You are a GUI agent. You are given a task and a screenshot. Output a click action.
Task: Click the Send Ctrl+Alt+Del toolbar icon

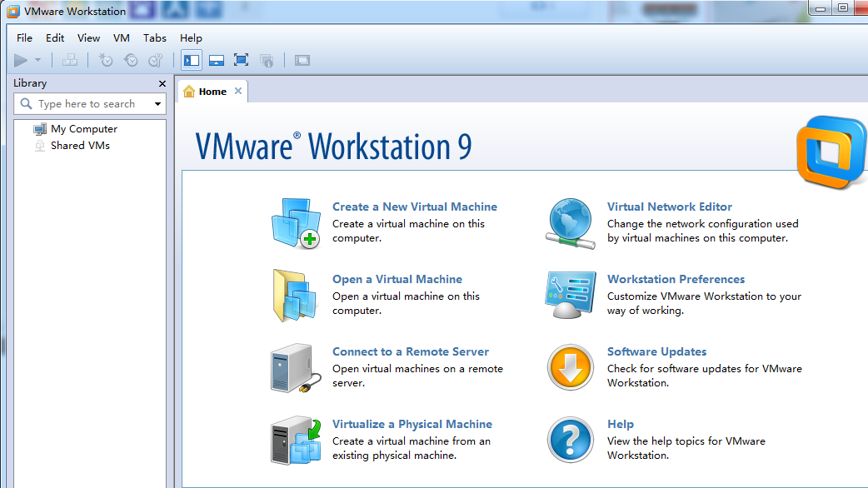point(70,60)
